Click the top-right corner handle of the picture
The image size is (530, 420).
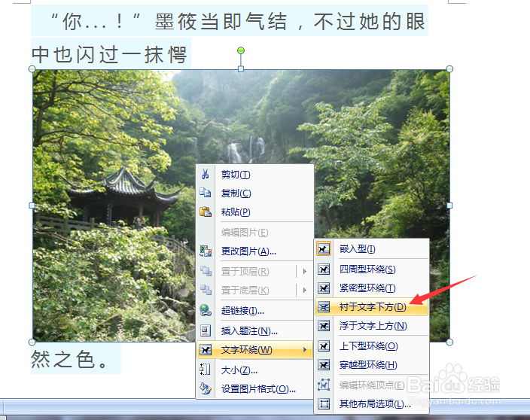click(449, 69)
